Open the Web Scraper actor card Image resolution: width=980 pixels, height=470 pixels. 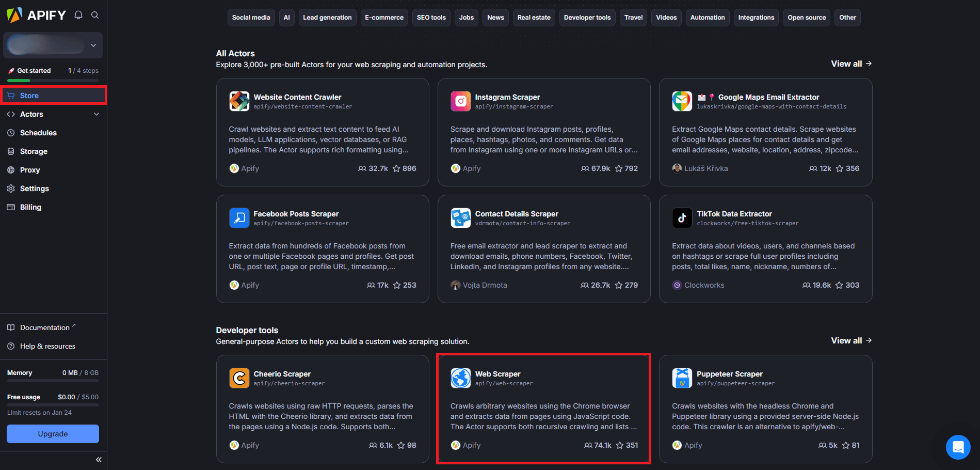tap(543, 409)
